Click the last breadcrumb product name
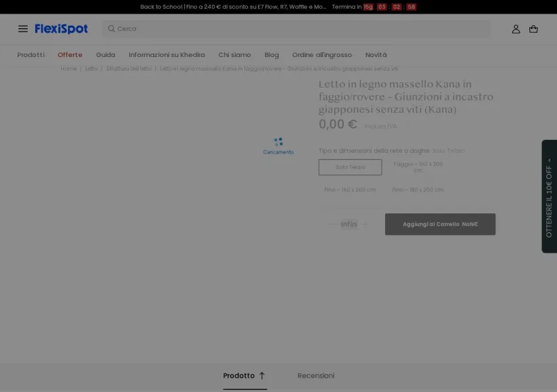Screen dimensions: 557x392 click(x=279, y=69)
